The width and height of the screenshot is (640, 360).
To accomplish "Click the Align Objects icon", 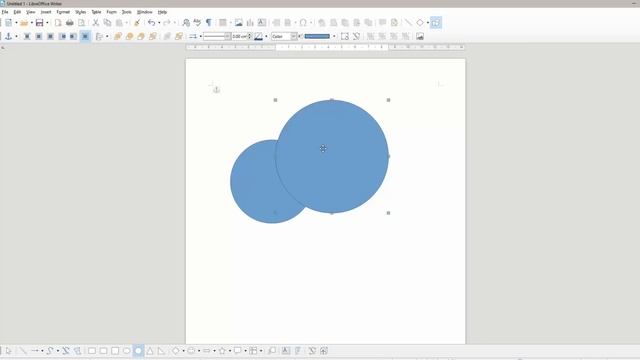I will [x=99, y=37].
